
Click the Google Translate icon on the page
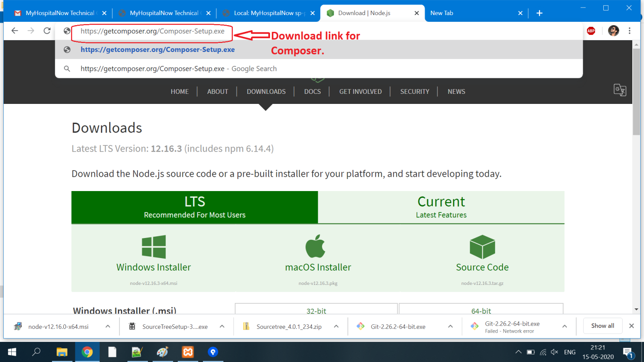tap(620, 90)
